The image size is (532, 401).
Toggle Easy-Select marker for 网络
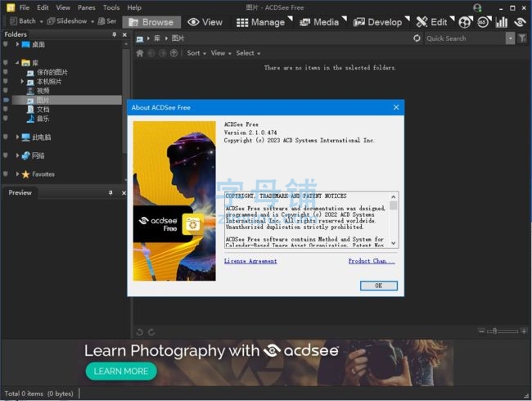pyautogui.click(x=6, y=155)
